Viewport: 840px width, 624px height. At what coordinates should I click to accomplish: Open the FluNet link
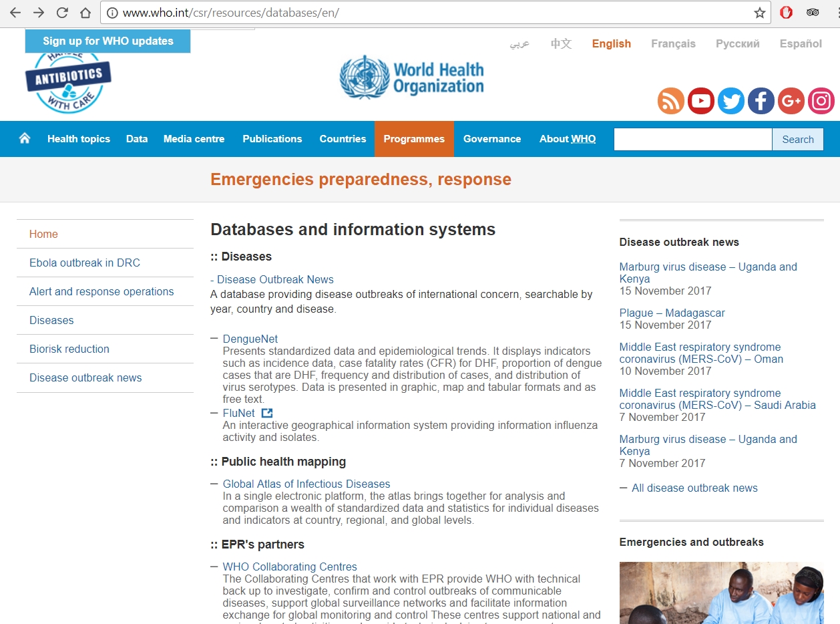point(239,413)
